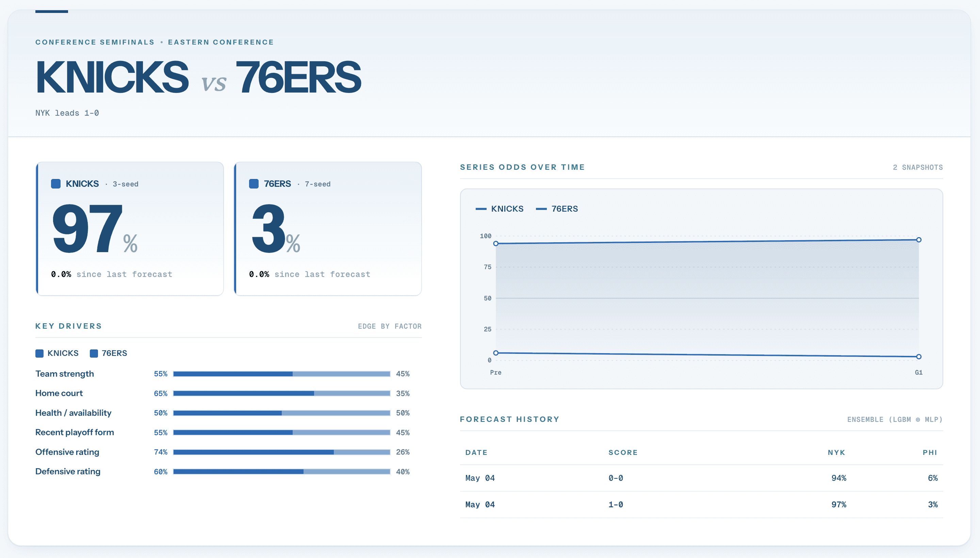Click the 35% Home court value
This screenshot has width=980, height=558.
(403, 394)
